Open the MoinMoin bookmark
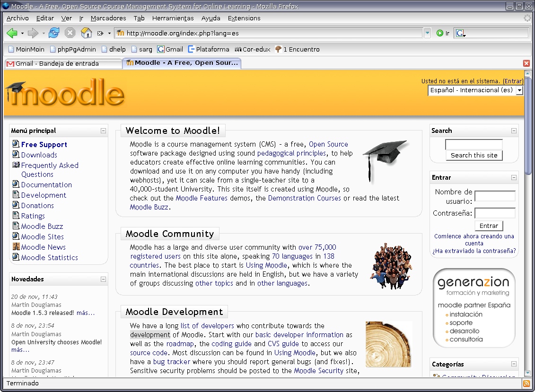 26,49
